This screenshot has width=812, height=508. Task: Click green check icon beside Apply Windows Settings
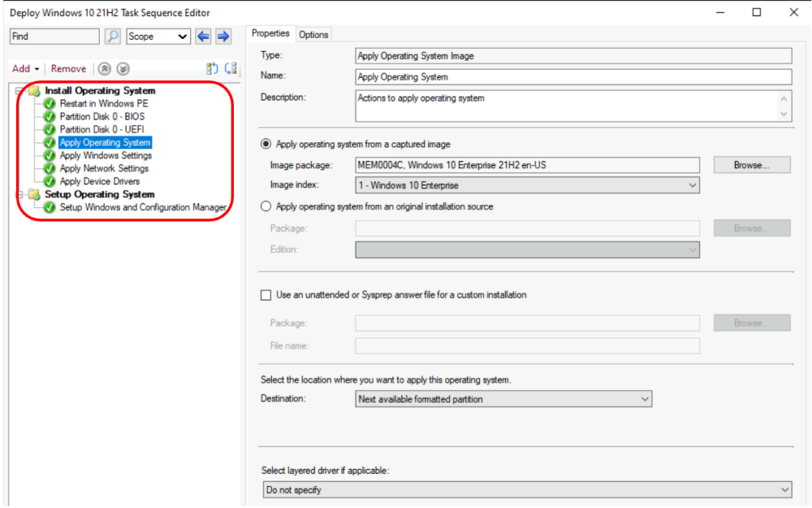[50, 156]
